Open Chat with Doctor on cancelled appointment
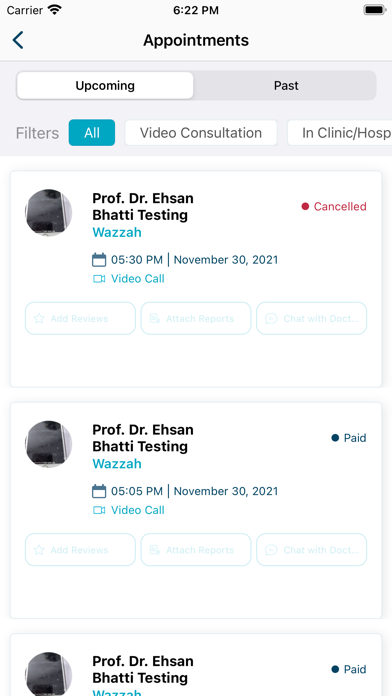The width and height of the screenshot is (392, 696). click(x=312, y=318)
